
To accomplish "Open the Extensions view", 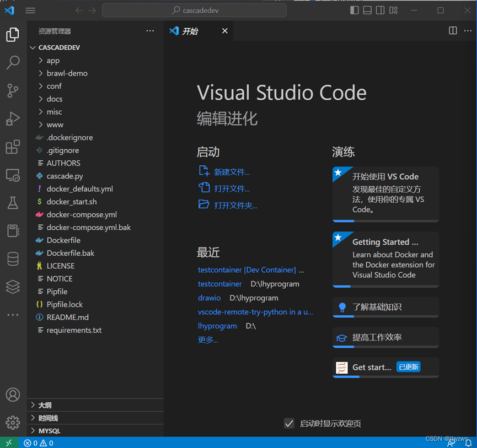I will click(x=13, y=147).
